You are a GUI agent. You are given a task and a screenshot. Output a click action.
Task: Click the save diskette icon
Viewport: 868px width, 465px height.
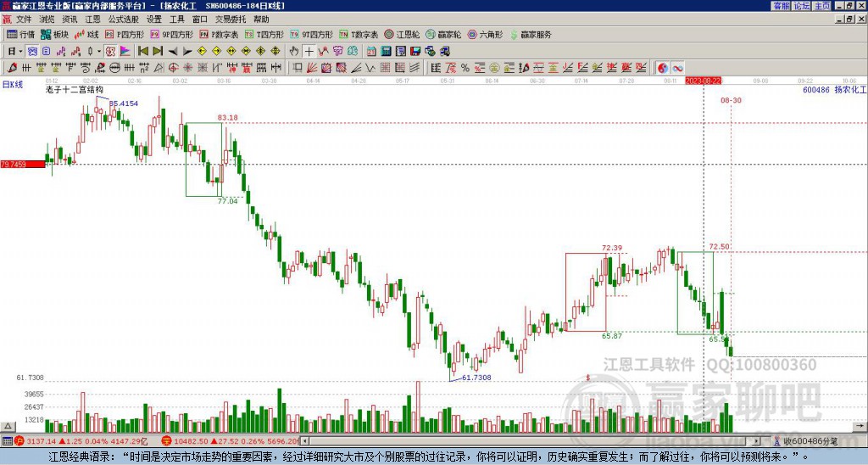coord(415,52)
